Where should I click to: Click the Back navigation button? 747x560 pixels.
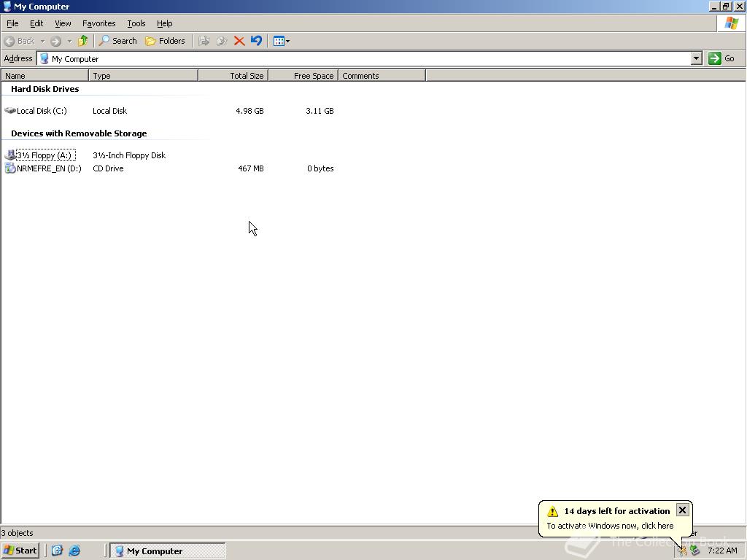(19, 41)
